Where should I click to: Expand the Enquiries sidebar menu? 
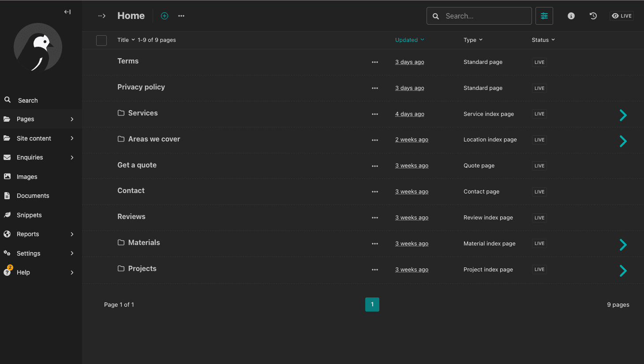coord(41,157)
